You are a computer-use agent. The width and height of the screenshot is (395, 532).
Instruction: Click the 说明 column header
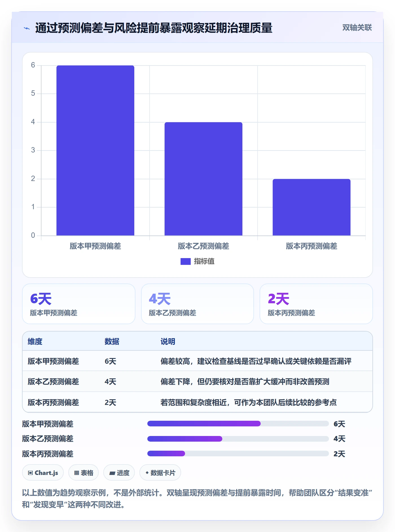(168, 342)
